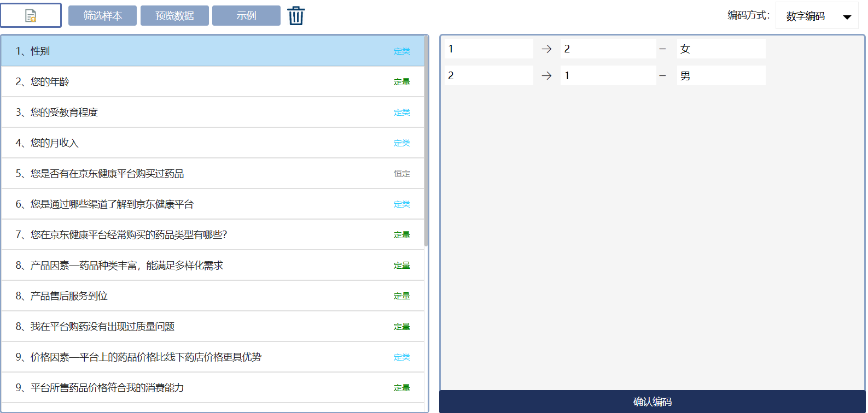
Task: Toggle 恒定 tag on question 5
Action: pos(401,174)
